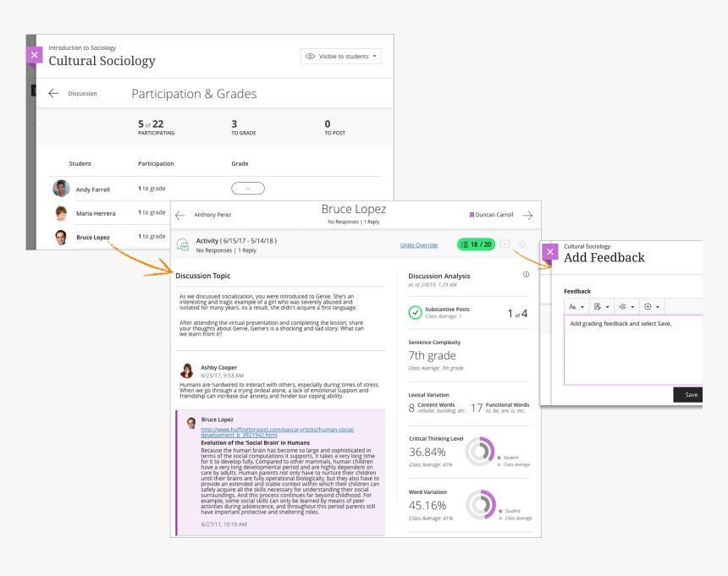Viewport: 728px width, 576px height.
Task: Click the Student column header
Action: pos(80,164)
